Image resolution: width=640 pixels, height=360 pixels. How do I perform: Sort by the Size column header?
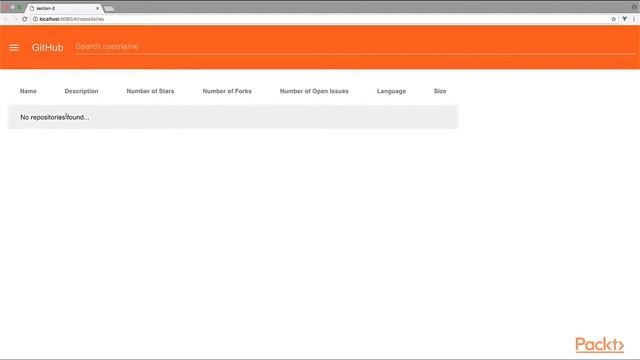[440, 91]
